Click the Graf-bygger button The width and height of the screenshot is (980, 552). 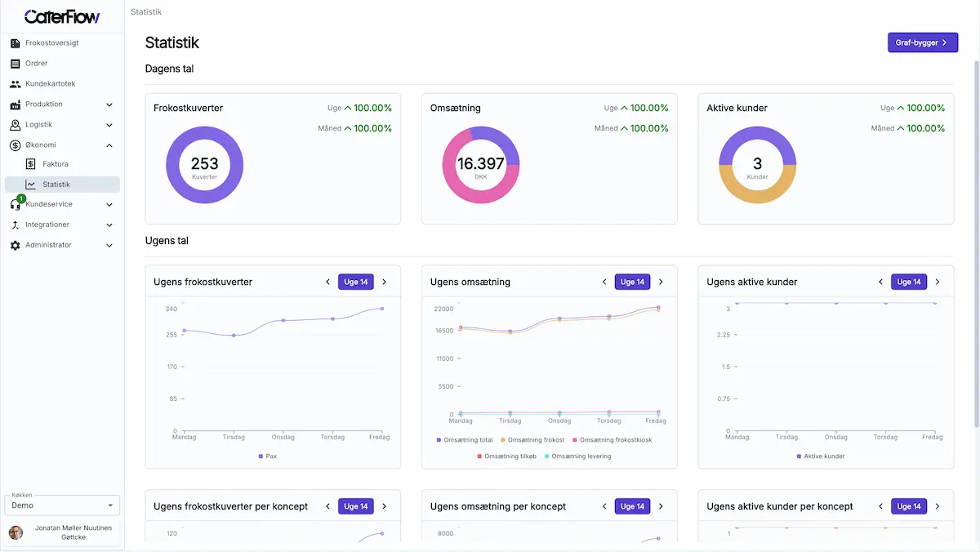[x=922, y=42]
